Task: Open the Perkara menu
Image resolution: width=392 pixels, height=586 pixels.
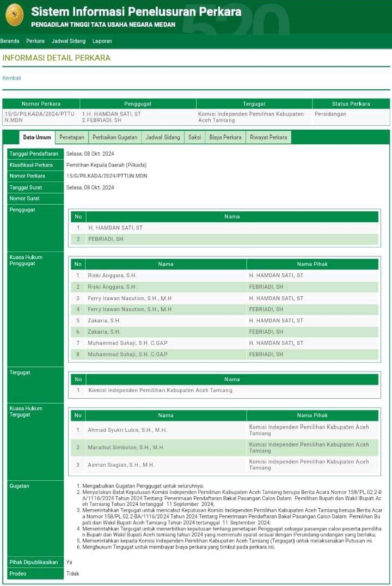Action: click(35, 41)
